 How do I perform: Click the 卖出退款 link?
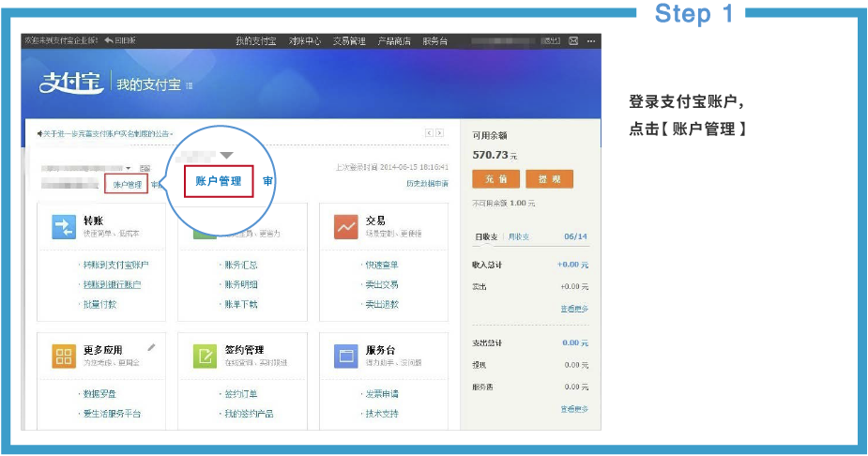click(x=382, y=304)
